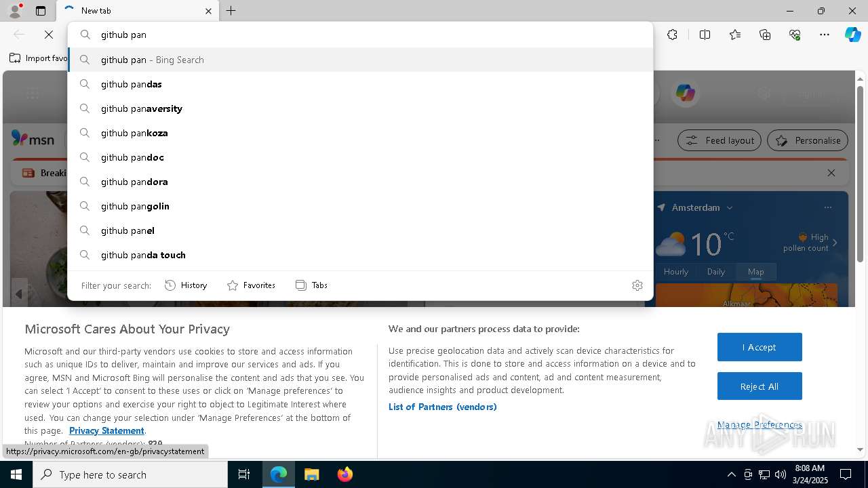The image size is (868, 488).
Task: Open the Collections icon
Action: (x=765, y=35)
